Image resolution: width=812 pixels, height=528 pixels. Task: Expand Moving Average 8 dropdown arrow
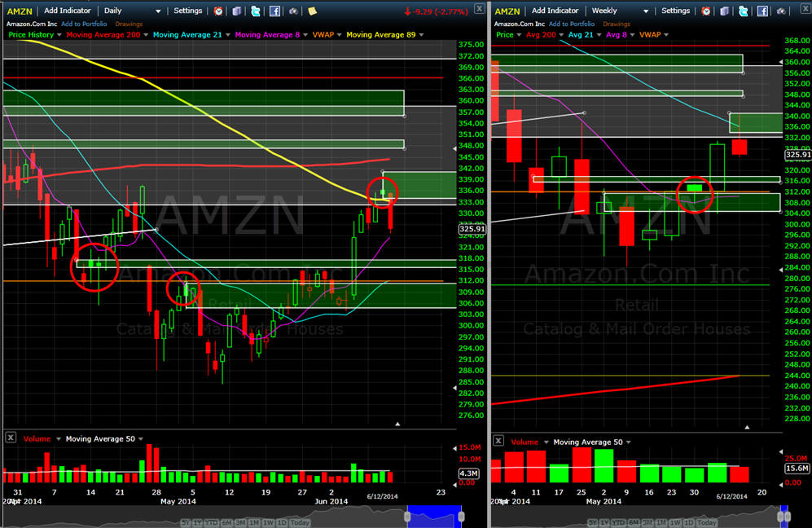[305, 35]
